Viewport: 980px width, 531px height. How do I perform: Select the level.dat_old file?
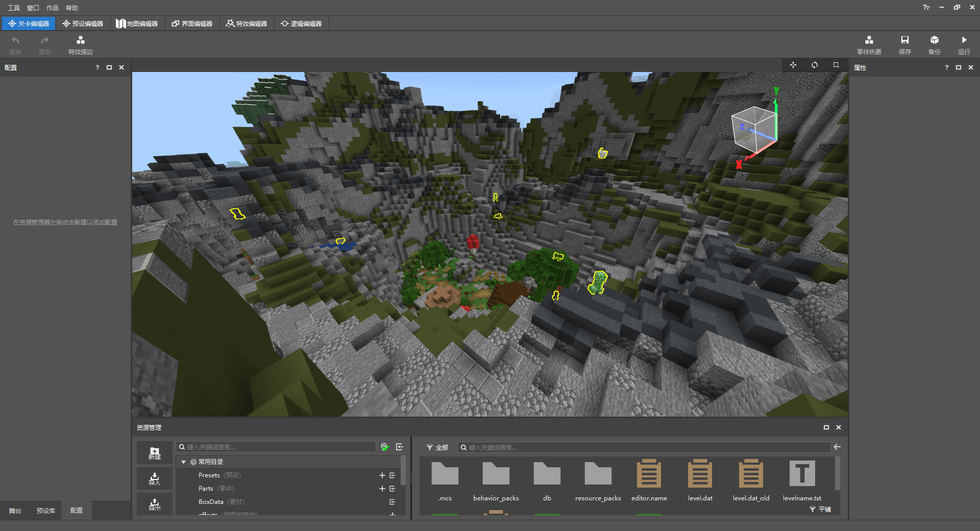(751, 480)
